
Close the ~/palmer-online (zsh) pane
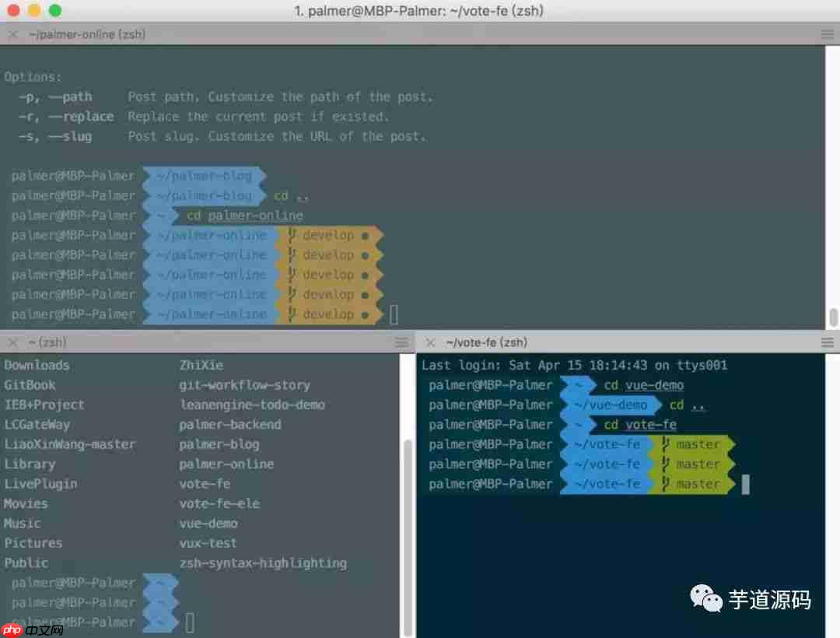click(12, 34)
